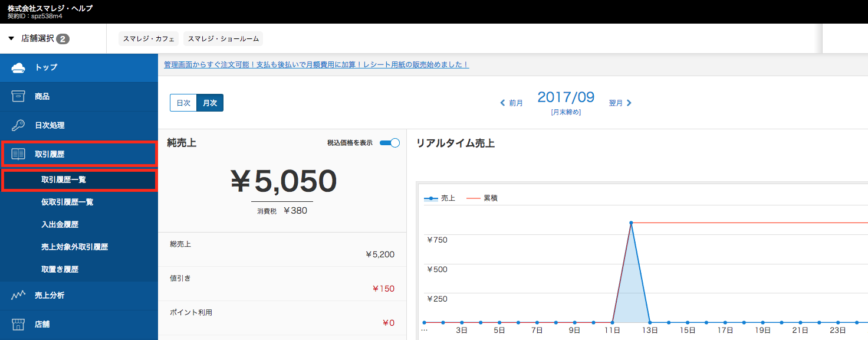
Task: Click the 13日 data point on chart
Action: [650, 322]
